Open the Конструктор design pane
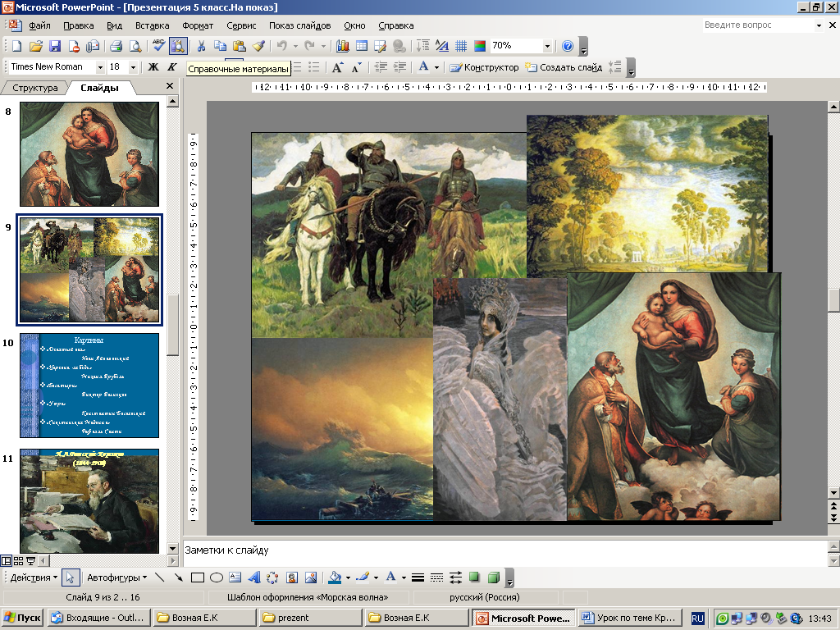 (x=484, y=67)
